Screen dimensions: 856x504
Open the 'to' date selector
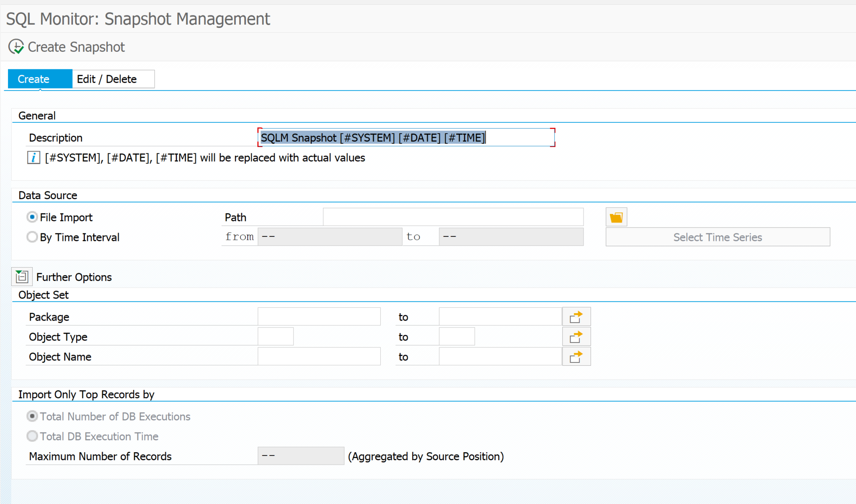point(511,236)
